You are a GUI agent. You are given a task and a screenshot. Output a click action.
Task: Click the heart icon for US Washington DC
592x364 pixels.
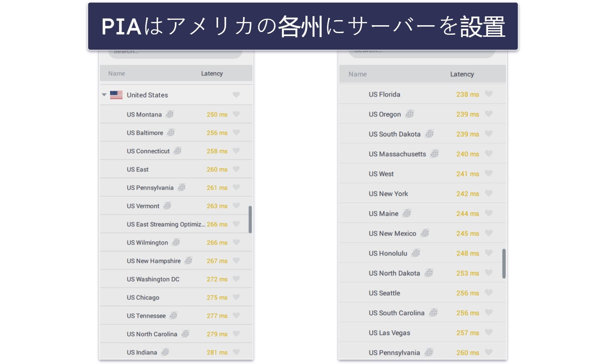(236, 279)
